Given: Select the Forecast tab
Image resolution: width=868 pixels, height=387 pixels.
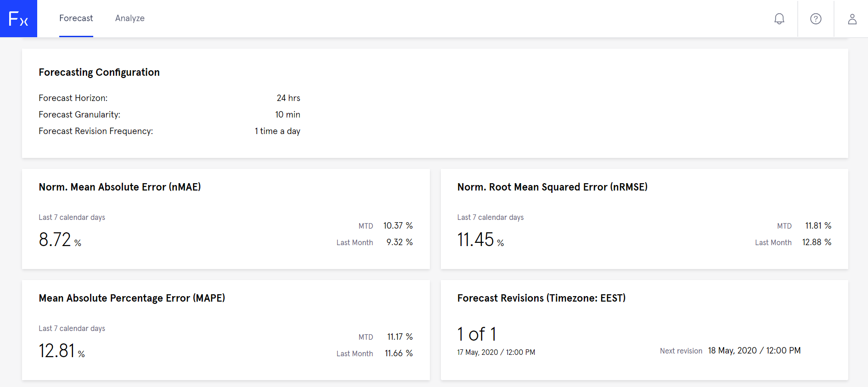Looking at the screenshot, I should coord(76,18).
